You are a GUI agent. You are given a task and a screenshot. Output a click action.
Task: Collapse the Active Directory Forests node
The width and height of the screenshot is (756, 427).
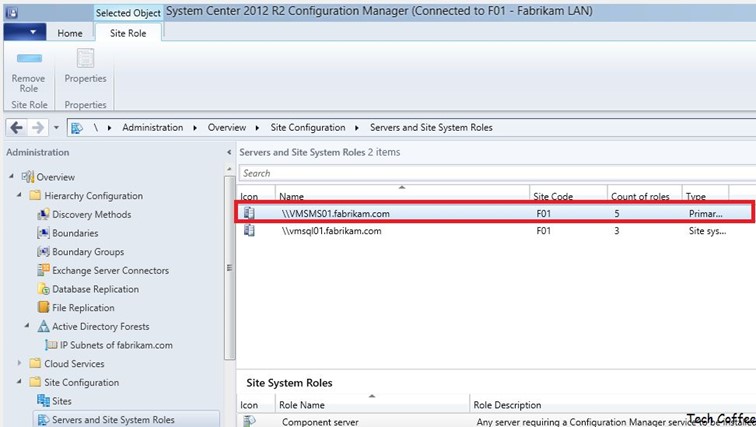pos(27,326)
